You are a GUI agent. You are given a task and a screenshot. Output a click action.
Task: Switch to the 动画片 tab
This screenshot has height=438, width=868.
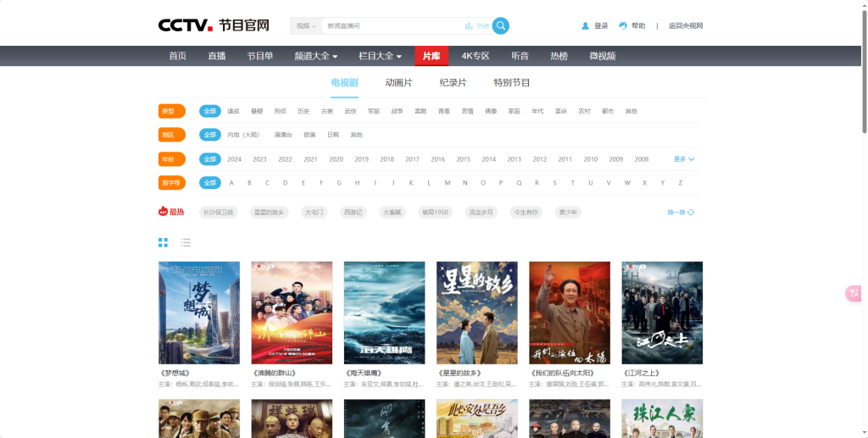(398, 83)
